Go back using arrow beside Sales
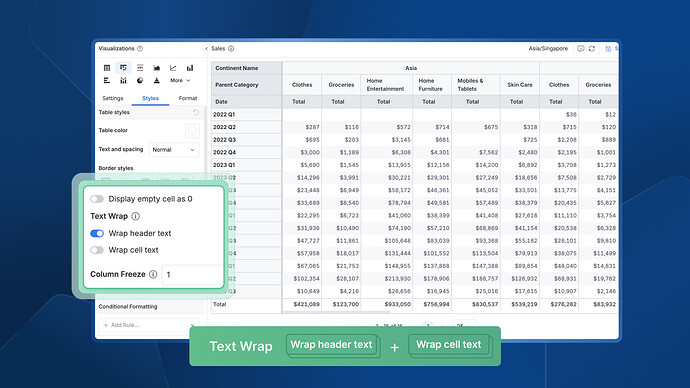This screenshot has width=690, height=388. coord(206,49)
